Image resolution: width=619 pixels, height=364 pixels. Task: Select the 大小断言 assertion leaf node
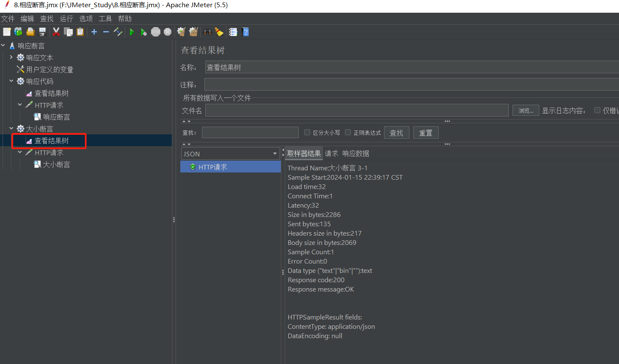56,164
